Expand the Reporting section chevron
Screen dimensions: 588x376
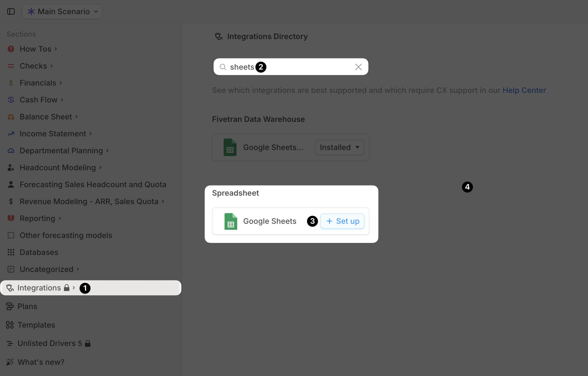pos(60,219)
